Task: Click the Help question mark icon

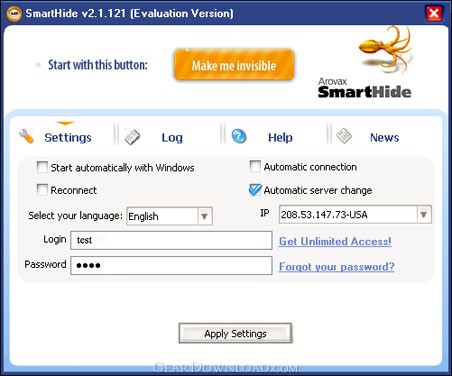Action: point(239,136)
